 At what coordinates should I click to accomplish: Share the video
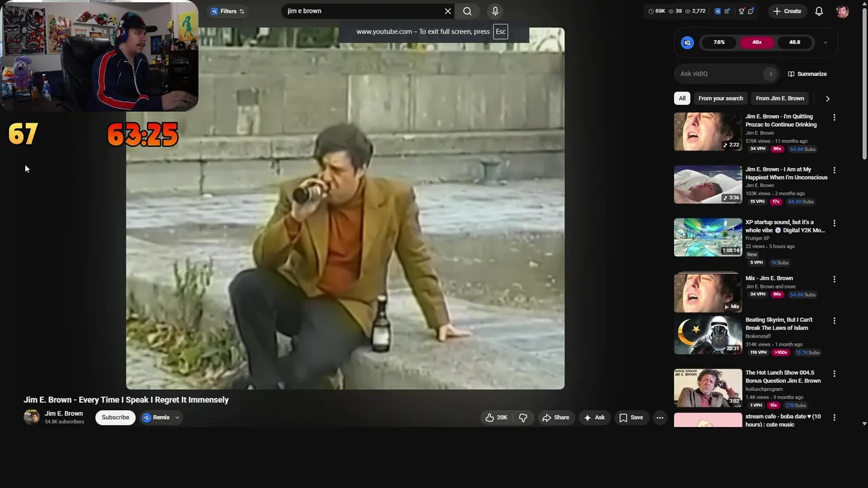pos(555,418)
